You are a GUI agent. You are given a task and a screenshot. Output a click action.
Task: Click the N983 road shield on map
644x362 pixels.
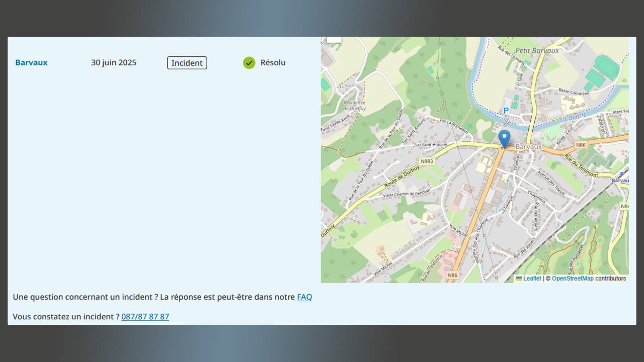427,161
